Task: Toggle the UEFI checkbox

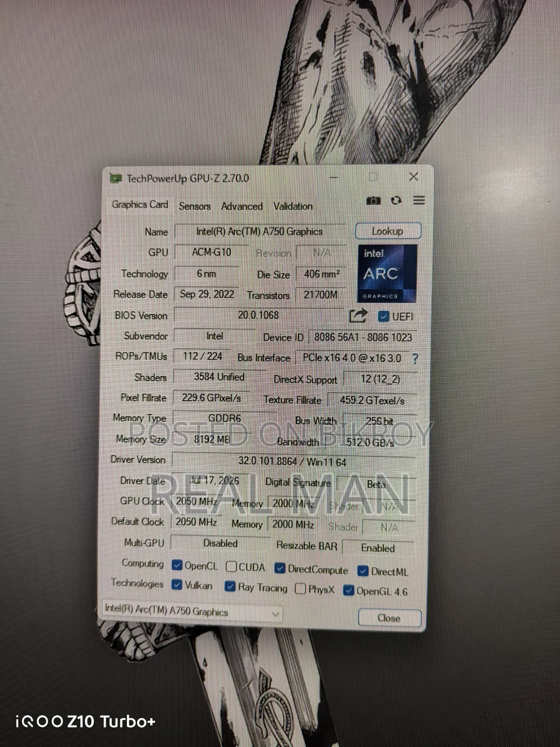Action: [x=383, y=317]
